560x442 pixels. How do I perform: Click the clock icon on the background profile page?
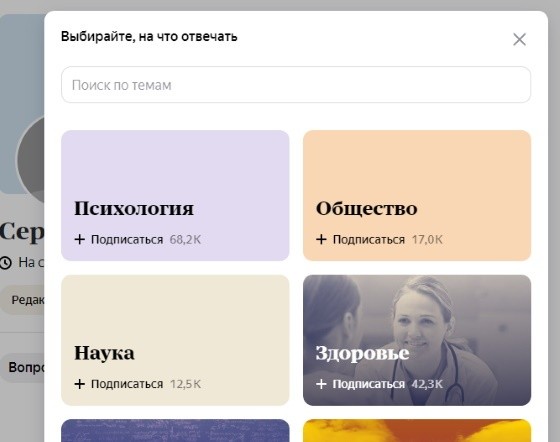click(6, 263)
